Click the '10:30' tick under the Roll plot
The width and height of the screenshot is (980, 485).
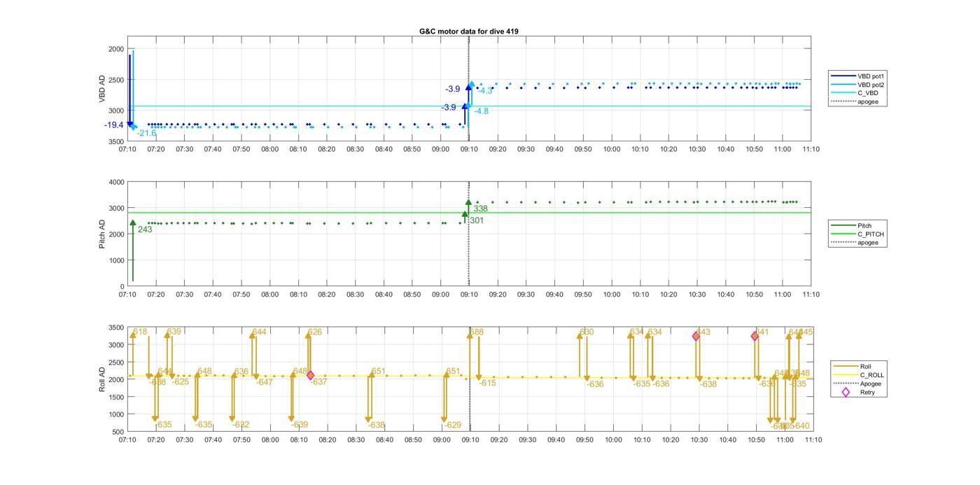point(699,440)
